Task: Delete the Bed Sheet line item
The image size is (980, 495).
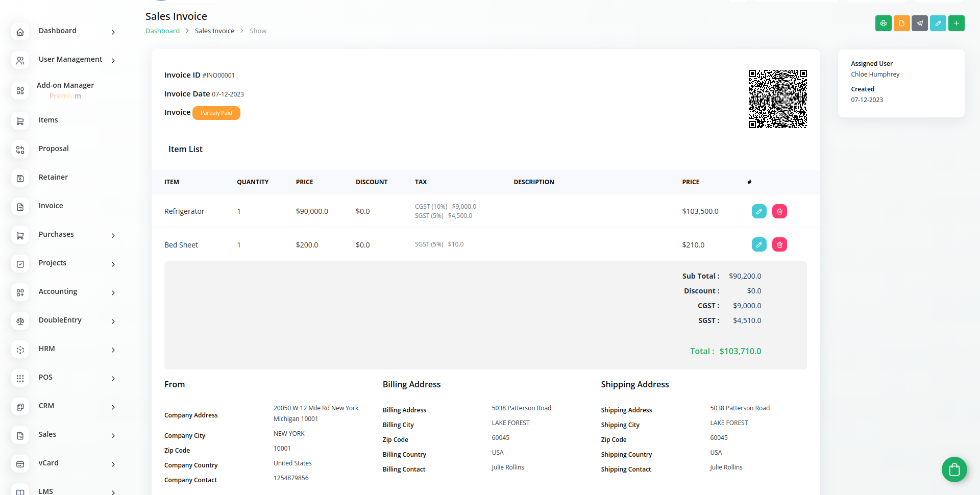Action: [779, 245]
